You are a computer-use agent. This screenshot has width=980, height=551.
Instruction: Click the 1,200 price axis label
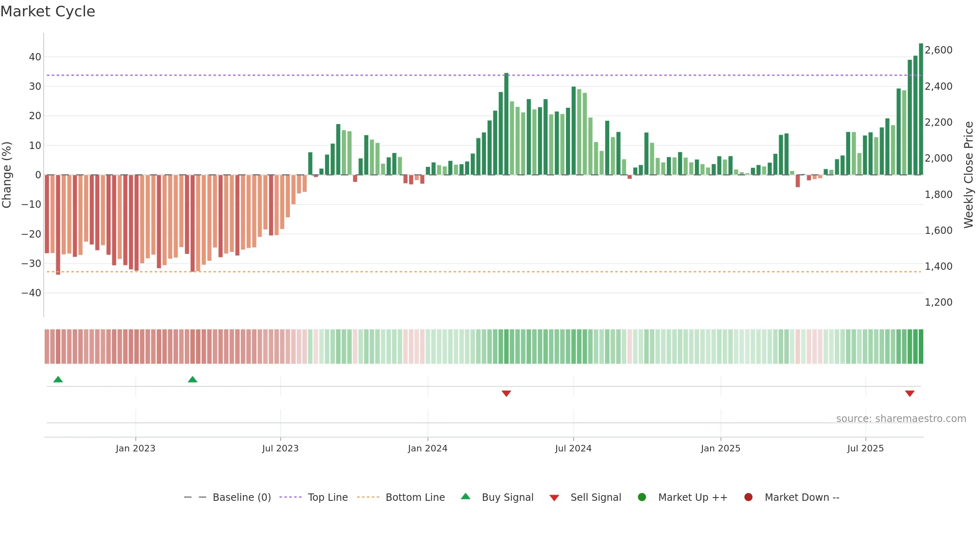coord(938,302)
